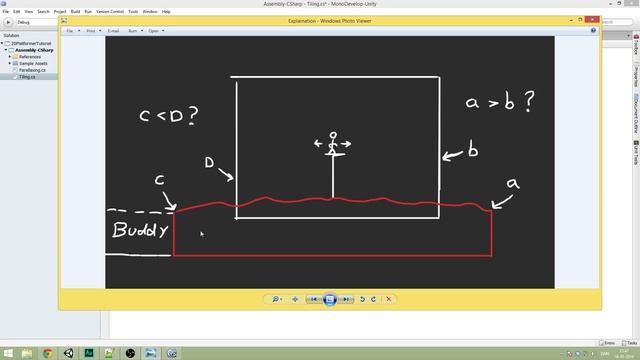The height and width of the screenshot is (360, 640).
Task: Open zoom magnifier in Photo Viewer
Action: pos(277,299)
